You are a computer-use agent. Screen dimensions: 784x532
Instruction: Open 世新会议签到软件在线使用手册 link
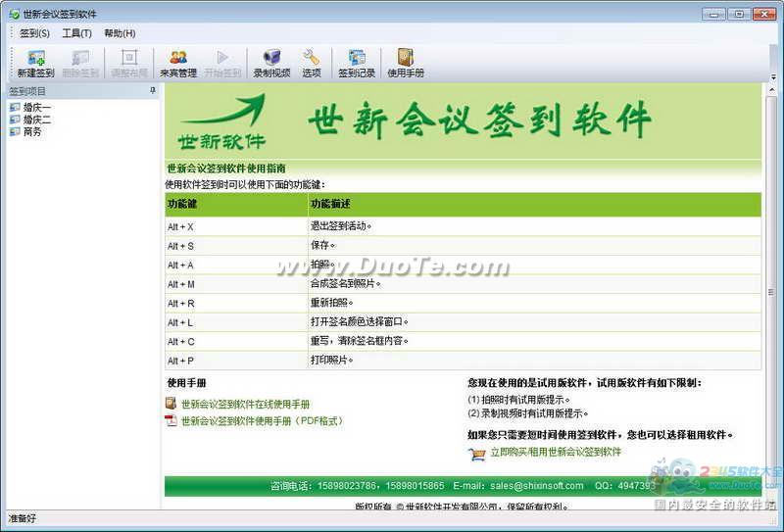point(246,404)
